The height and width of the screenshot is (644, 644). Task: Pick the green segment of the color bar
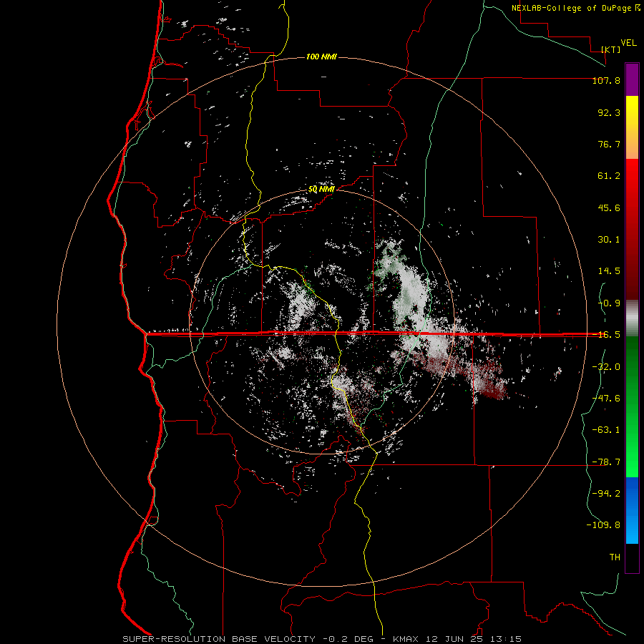pyautogui.click(x=632, y=406)
